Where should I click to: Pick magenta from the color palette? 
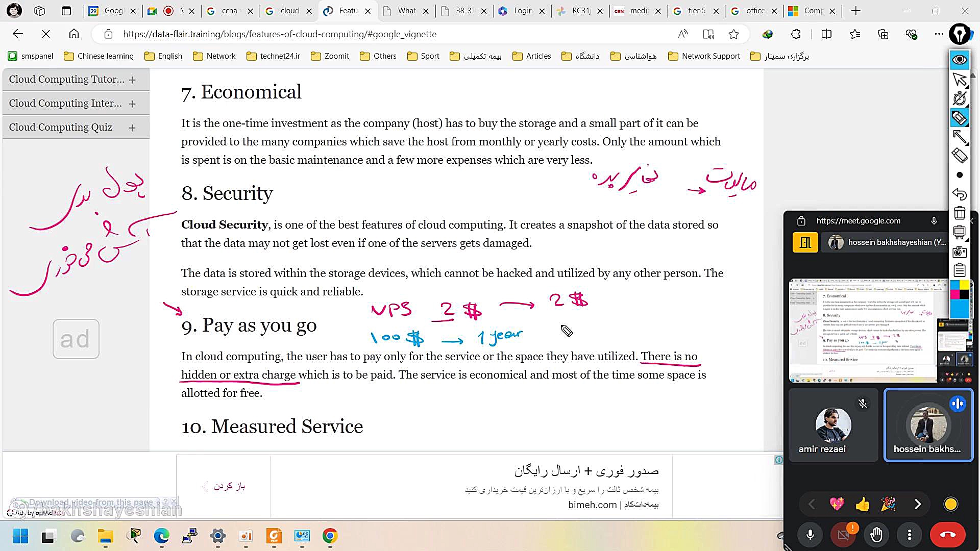tap(955, 294)
